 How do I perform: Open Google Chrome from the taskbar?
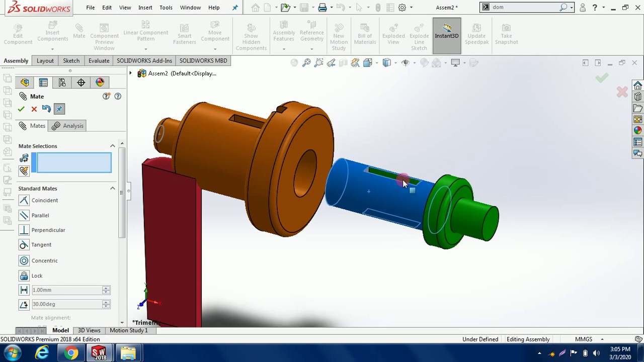click(71, 353)
